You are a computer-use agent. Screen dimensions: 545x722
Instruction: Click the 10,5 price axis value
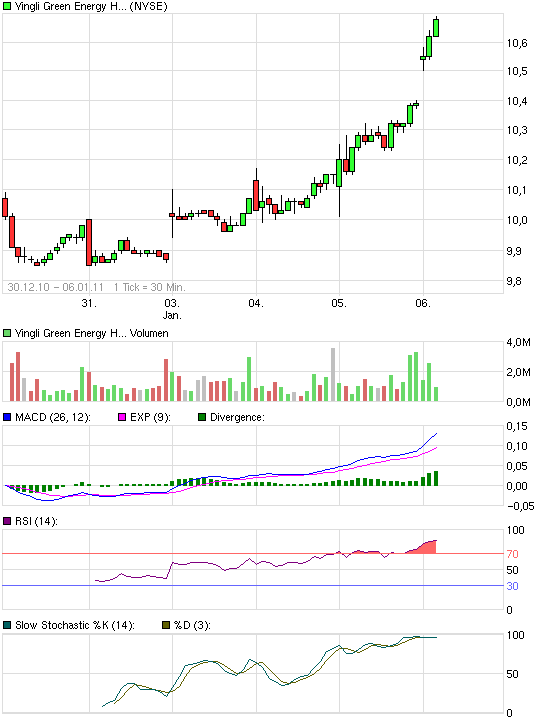(517, 71)
